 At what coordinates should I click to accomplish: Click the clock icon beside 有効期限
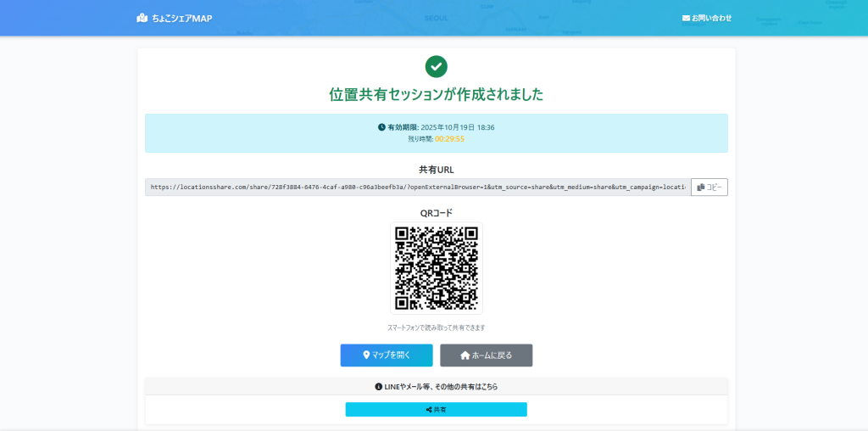(381, 127)
